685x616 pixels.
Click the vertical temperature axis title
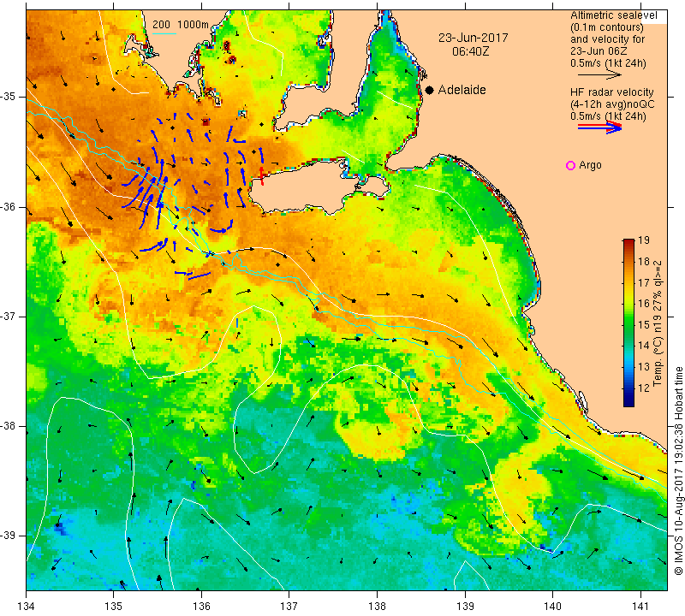[658, 323]
